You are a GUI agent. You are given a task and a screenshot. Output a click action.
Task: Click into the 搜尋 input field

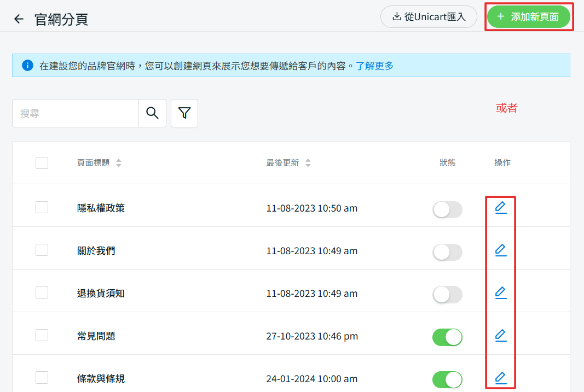click(76, 113)
